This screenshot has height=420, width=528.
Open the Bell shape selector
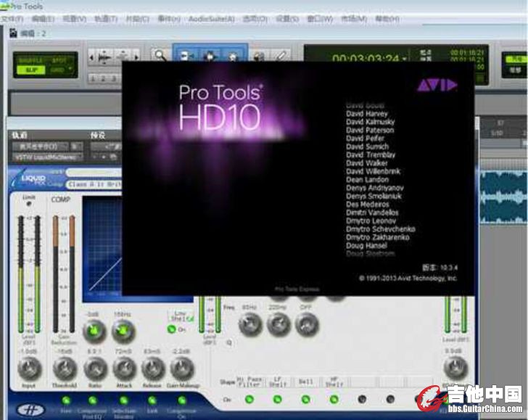click(x=306, y=382)
